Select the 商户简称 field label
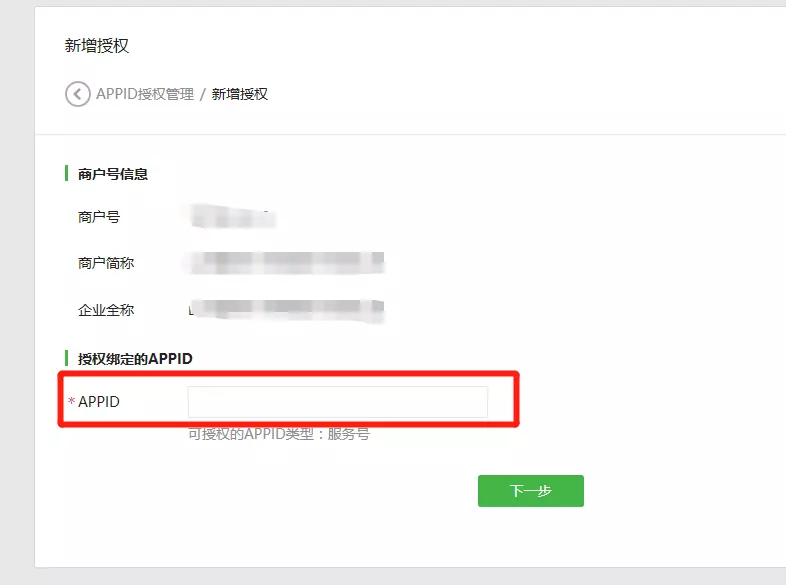Image resolution: width=786 pixels, height=585 pixels. (106, 263)
